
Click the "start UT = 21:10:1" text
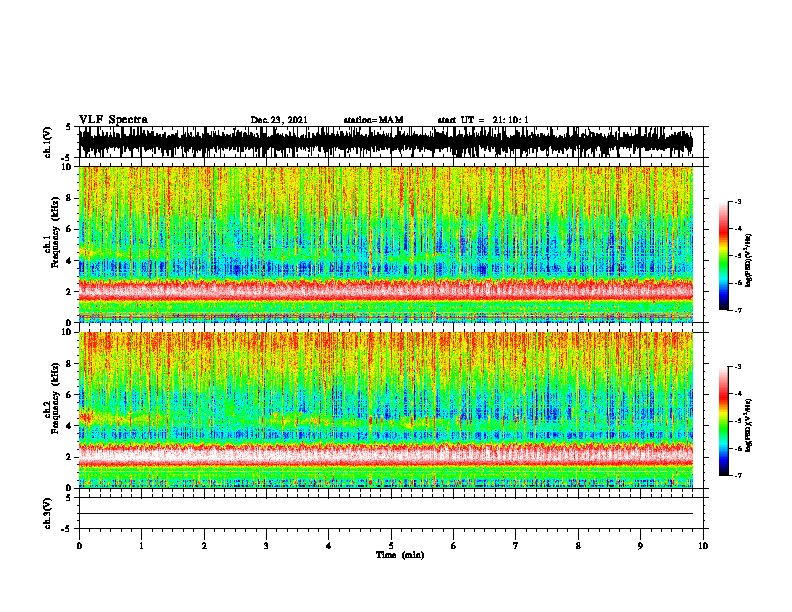point(483,120)
